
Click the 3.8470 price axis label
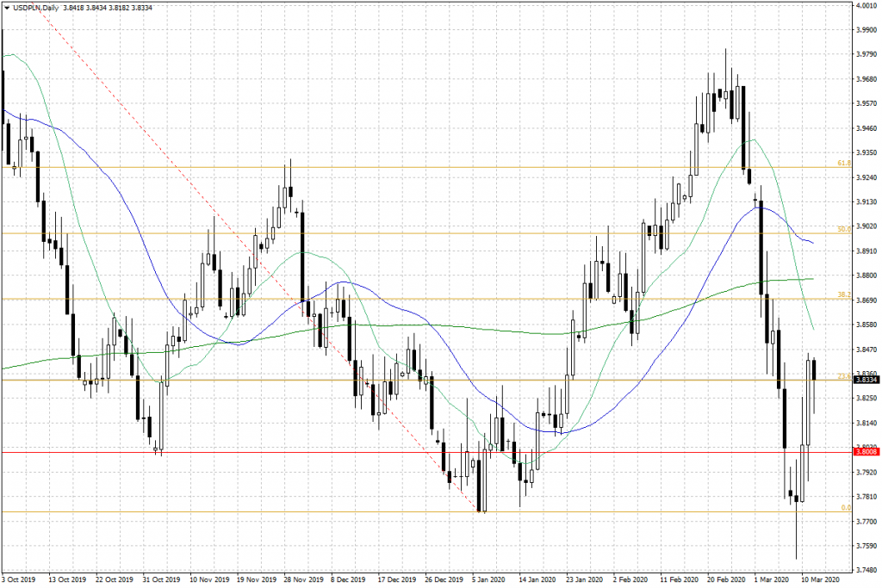pyautogui.click(x=866, y=349)
